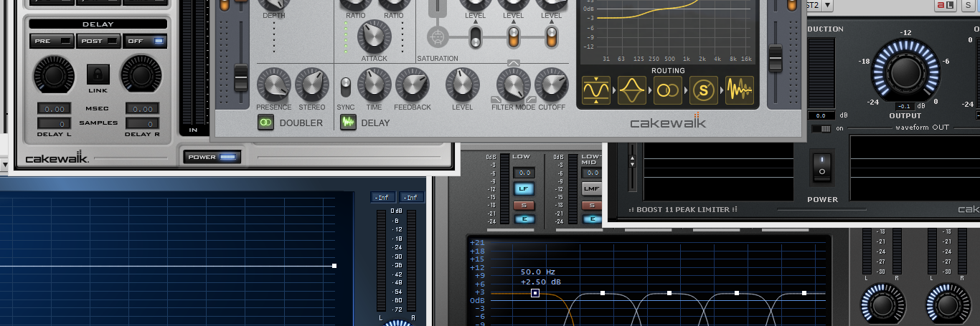Click the right -Inf peak readout
Image resolution: width=980 pixels, height=326 pixels.
pyautogui.click(x=410, y=197)
